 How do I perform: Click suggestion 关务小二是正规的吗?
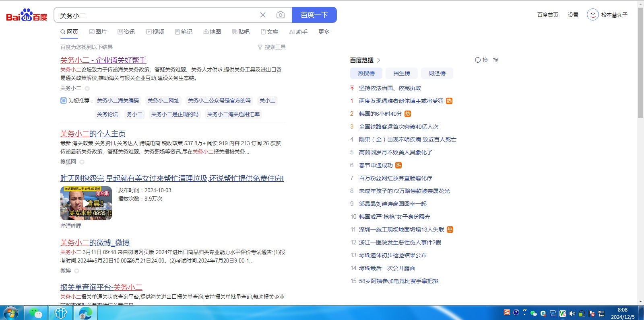tap(175, 114)
